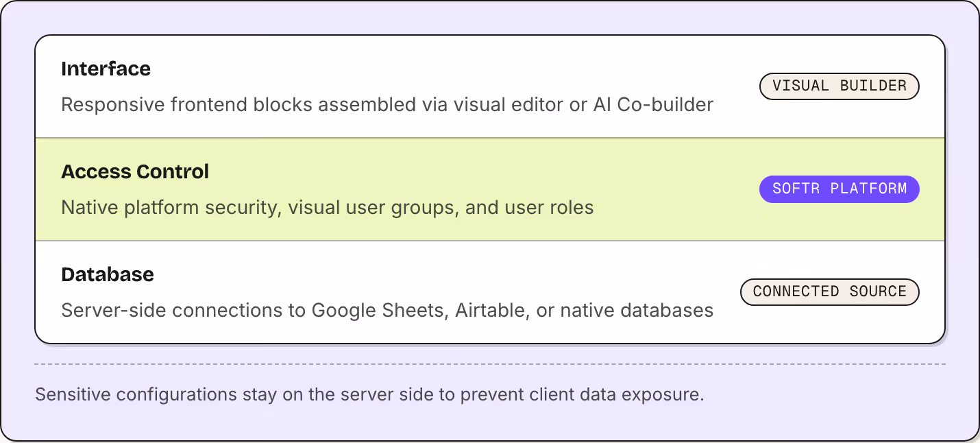Select the Interface heading
980x443 pixels.
106,69
